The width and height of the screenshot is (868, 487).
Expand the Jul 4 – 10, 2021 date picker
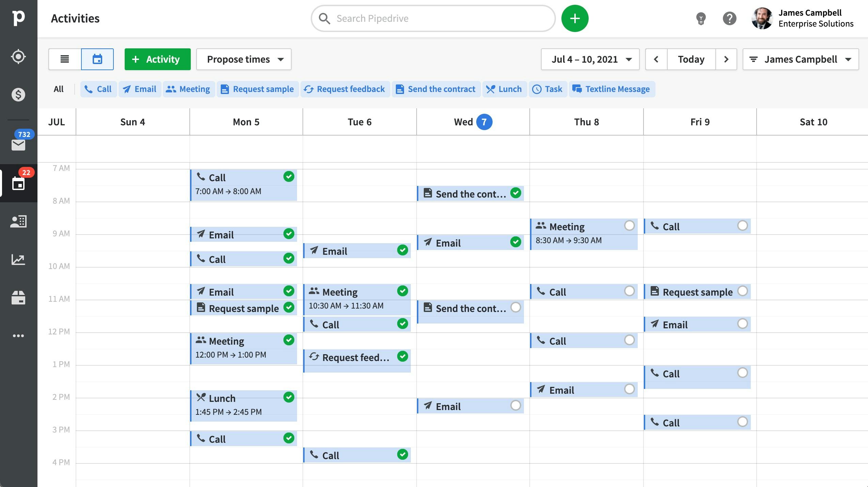pyautogui.click(x=590, y=59)
